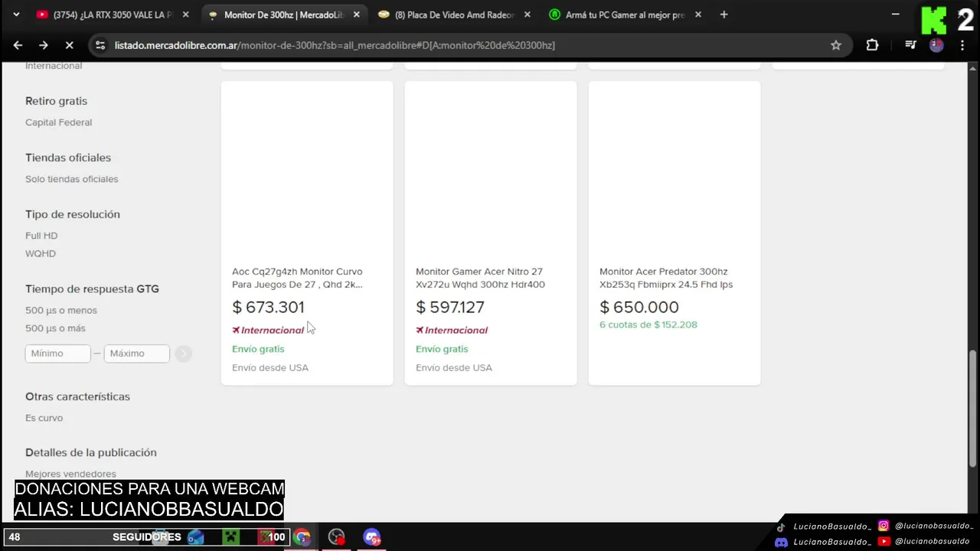Bookmark this page with the star

836,45
